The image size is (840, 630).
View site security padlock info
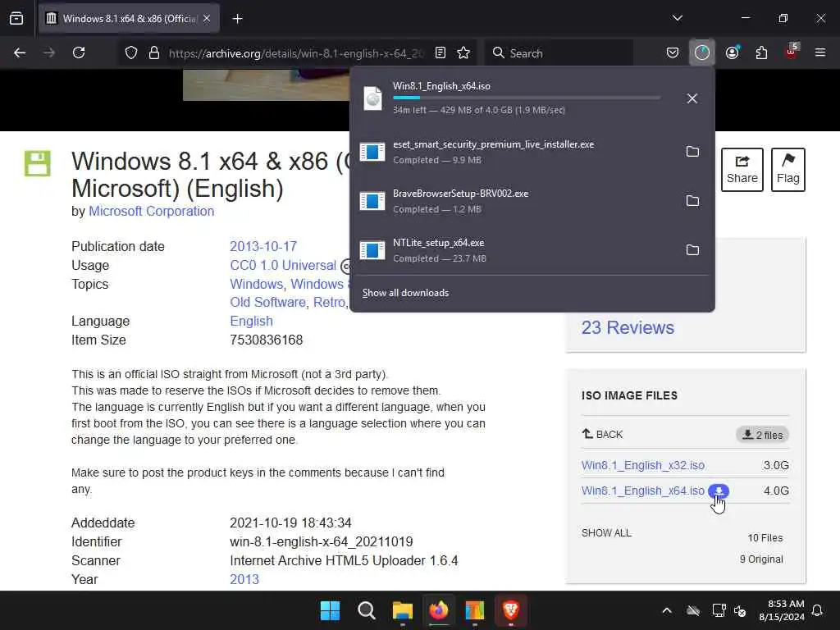(x=154, y=52)
